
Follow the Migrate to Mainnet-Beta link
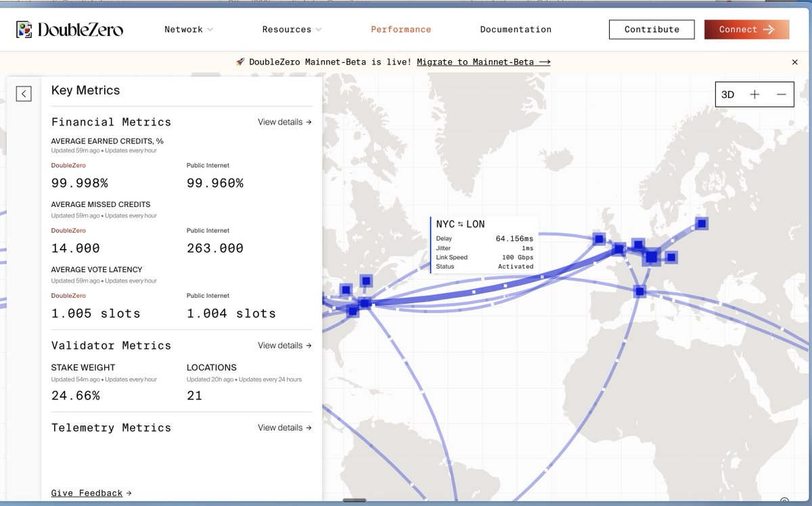(483, 62)
